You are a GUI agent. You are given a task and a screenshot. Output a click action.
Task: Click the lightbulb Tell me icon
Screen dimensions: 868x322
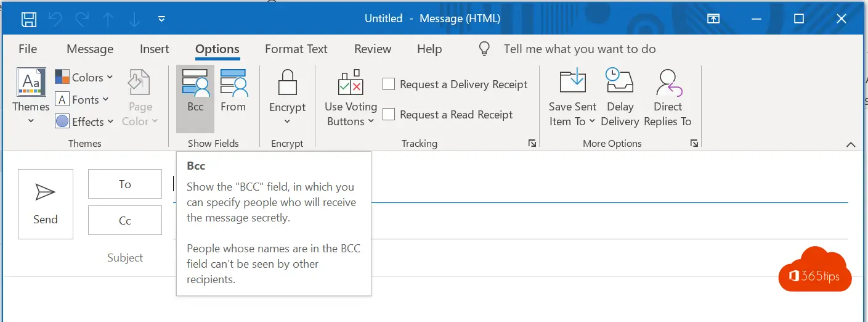[485, 49]
